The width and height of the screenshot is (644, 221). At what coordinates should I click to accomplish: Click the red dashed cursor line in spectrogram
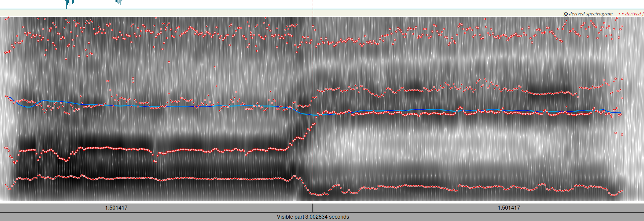pos(313,67)
